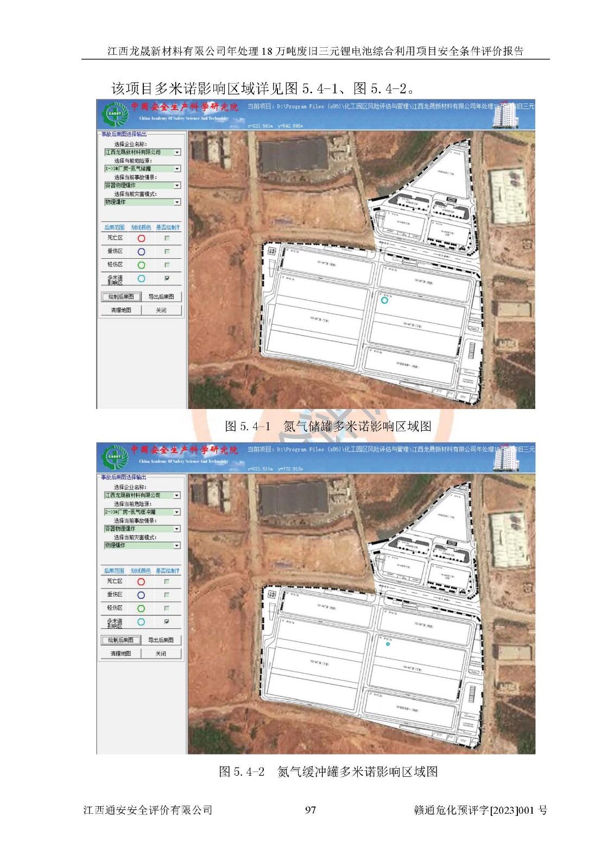Click the cyan 多米诺影响区 circle in Figure 5.4-2 panel

141,622
